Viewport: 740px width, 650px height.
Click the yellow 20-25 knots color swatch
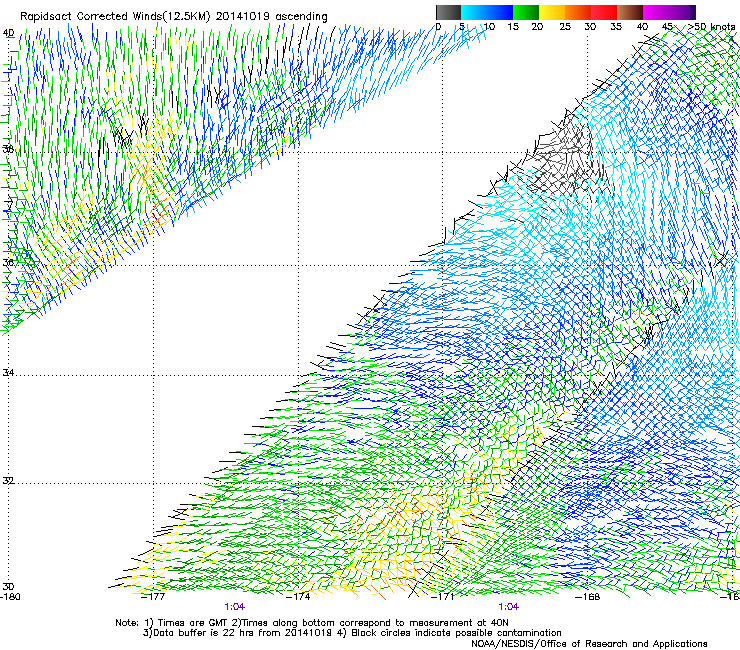[x=552, y=13]
